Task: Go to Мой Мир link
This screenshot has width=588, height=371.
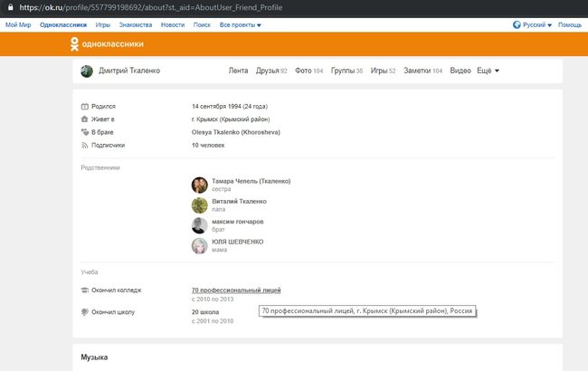Action: click(18, 24)
